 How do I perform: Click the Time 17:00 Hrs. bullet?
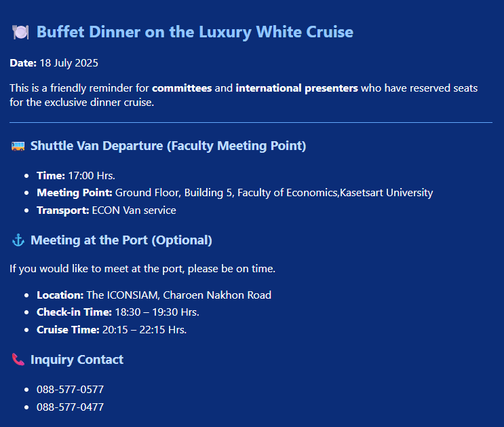point(76,176)
